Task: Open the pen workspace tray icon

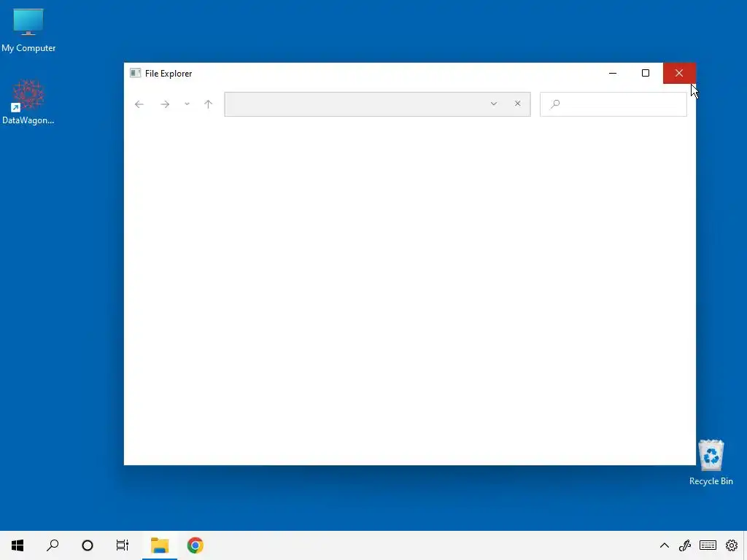Action: point(685,545)
